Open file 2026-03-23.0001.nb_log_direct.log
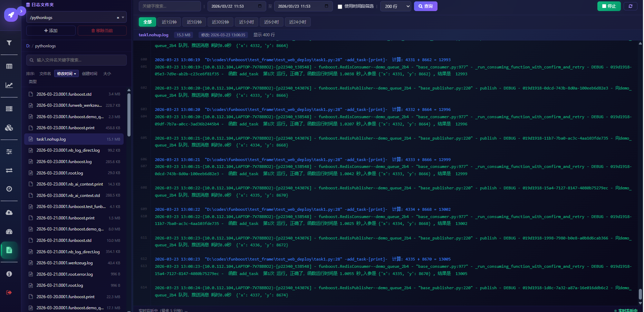644x312 pixels. click(x=74, y=150)
